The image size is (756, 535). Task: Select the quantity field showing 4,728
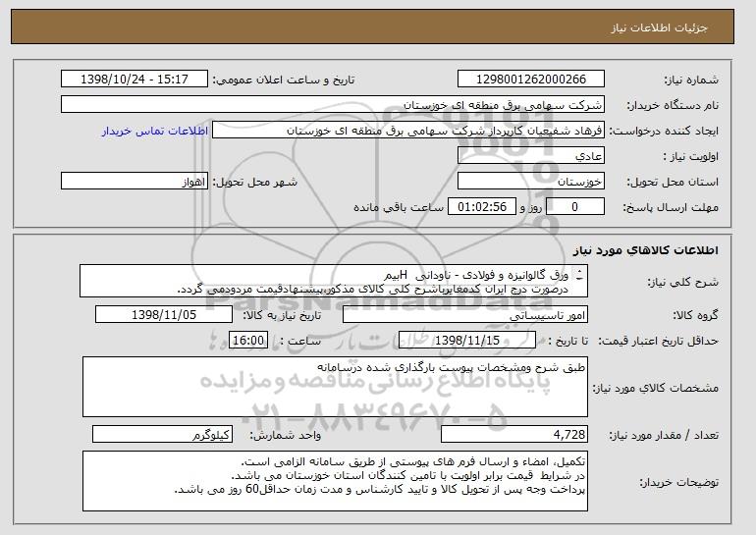[514, 435]
